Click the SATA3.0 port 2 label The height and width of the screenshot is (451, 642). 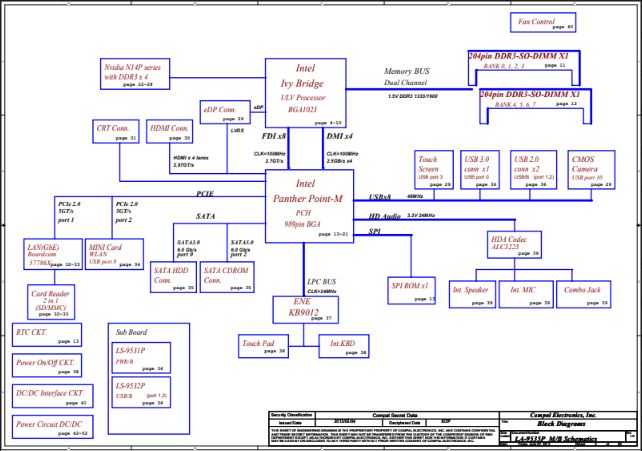click(x=242, y=248)
